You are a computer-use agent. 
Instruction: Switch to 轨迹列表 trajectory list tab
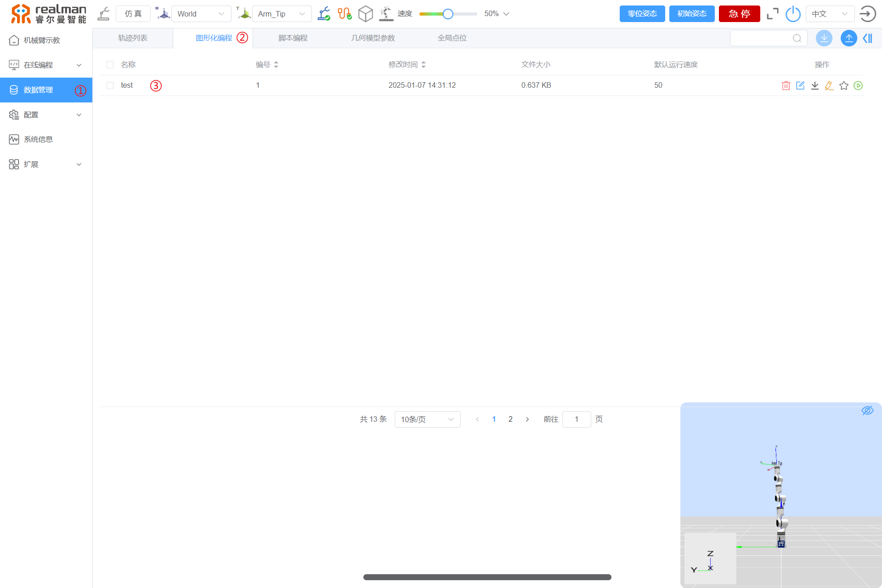coord(132,37)
